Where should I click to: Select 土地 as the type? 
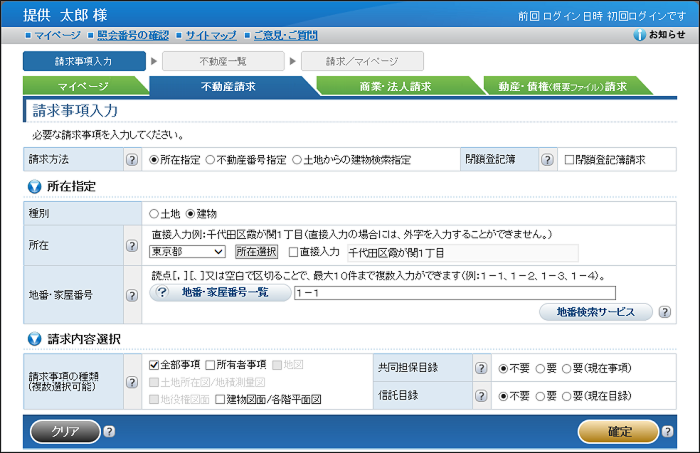[x=154, y=214]
